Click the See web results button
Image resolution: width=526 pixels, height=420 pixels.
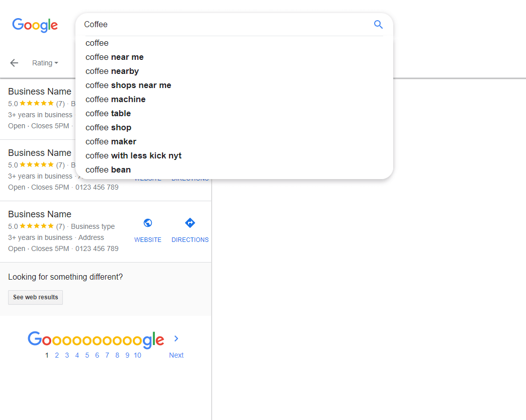[36, 297]
